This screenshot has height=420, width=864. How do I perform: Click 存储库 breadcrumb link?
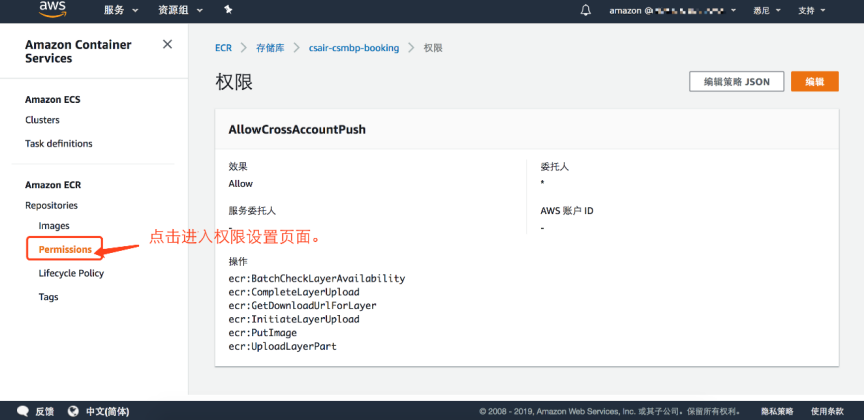(270, 48)
